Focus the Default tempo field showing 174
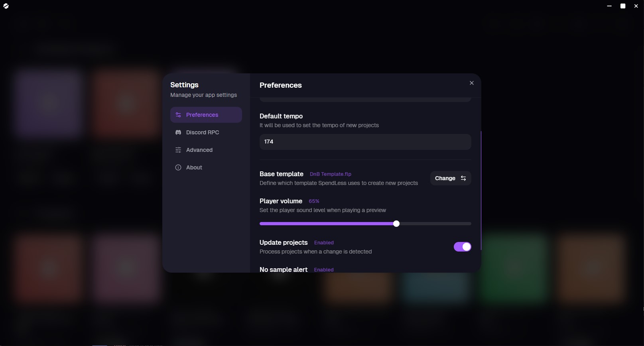This screenshot has width=644, height=346. [x=365, y=142]
